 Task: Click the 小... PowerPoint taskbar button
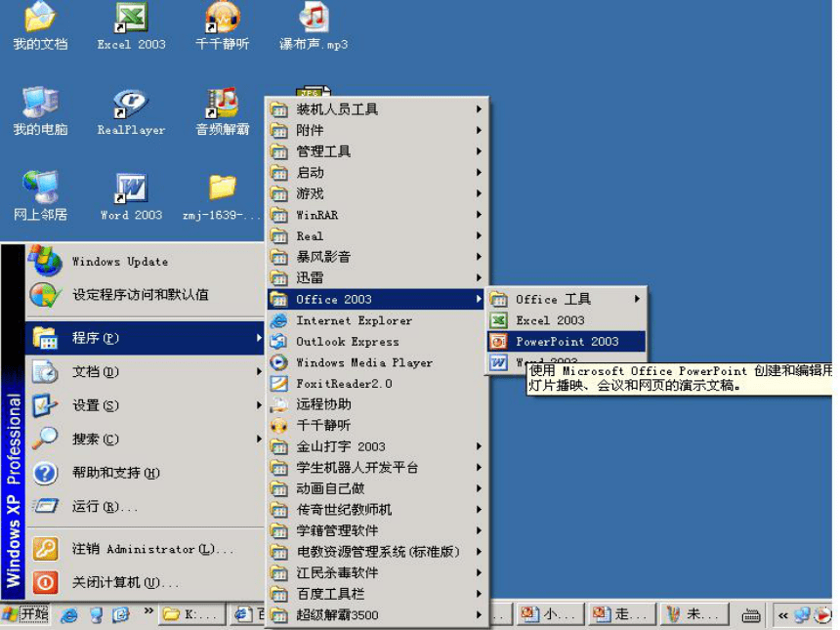point(550,614)
